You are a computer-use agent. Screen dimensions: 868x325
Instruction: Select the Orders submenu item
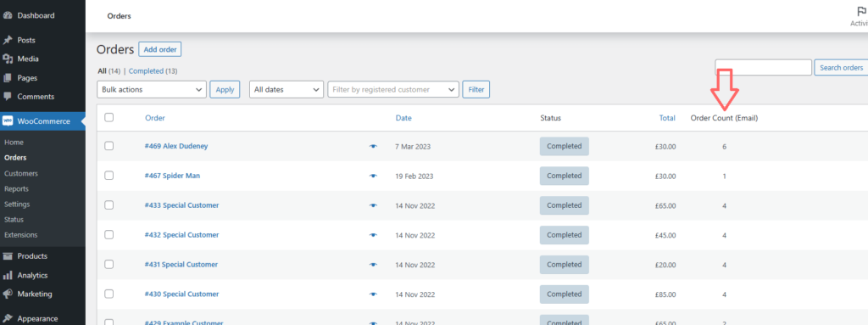(15, 158)
